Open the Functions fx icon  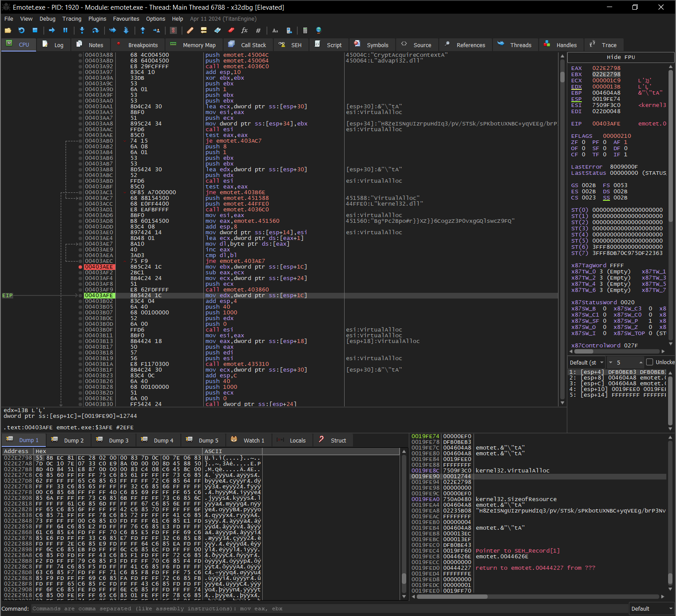point(244,30)
